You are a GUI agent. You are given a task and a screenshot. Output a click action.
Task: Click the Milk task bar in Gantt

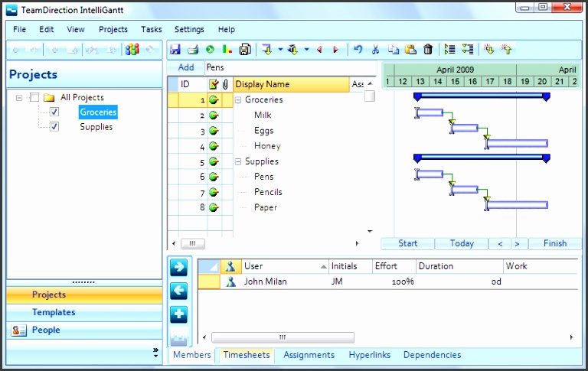click(x=430, y=113)
